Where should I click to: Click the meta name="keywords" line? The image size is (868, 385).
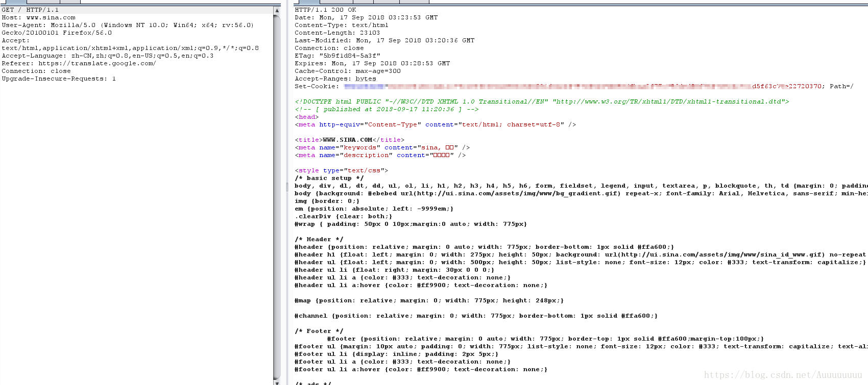coord(382,147)
